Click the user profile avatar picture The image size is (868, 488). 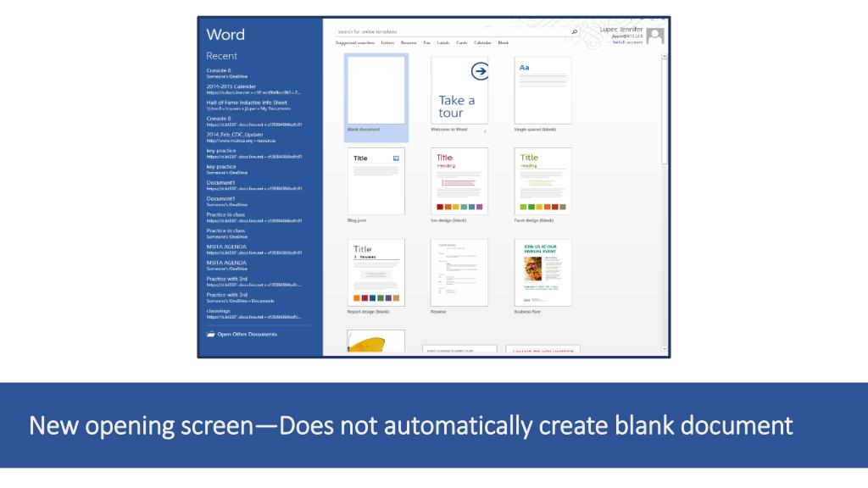click(655, 36)
